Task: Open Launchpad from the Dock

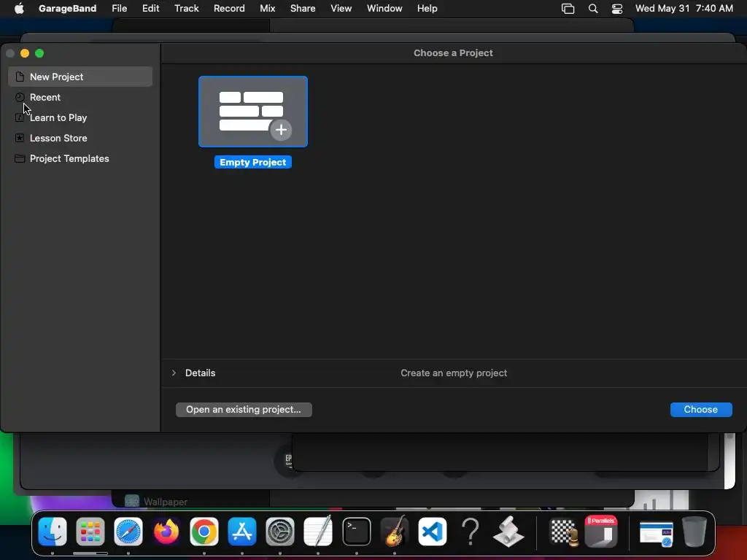Action: click(x=90, y=532)
